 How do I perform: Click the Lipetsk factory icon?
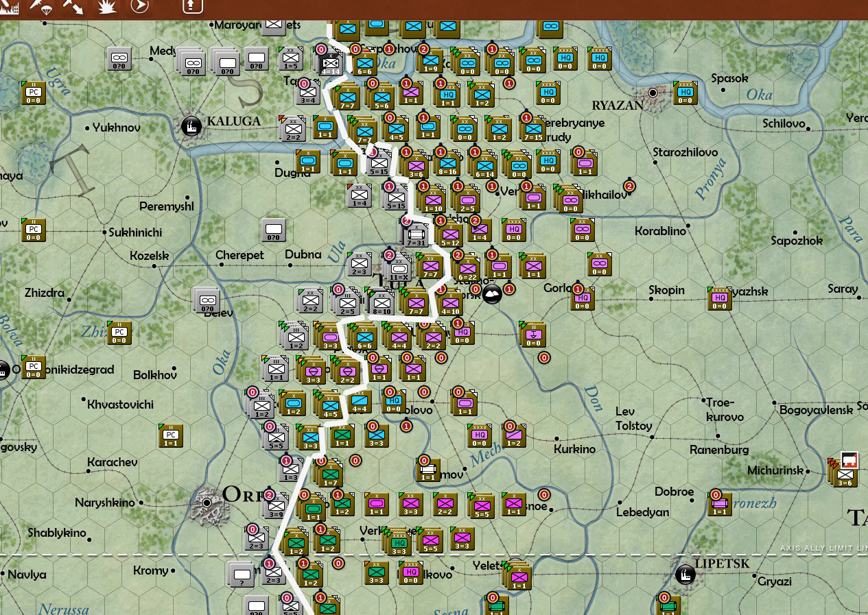pyautogui.click(x=685, y=575)
